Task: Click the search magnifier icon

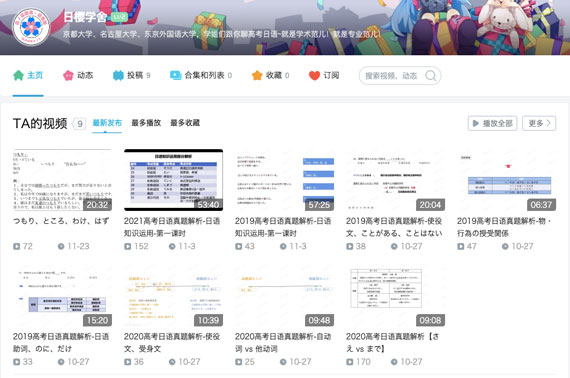Action: tap(431, 76)
